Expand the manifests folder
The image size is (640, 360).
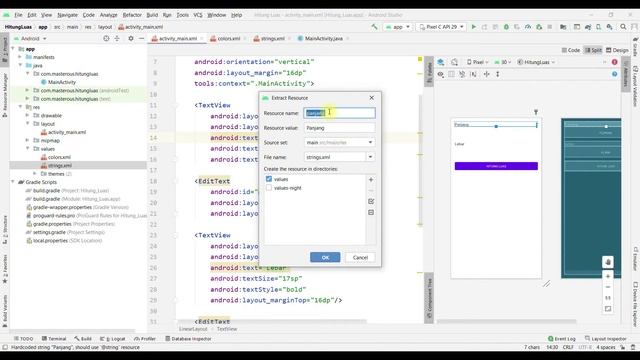pos(20,57)
